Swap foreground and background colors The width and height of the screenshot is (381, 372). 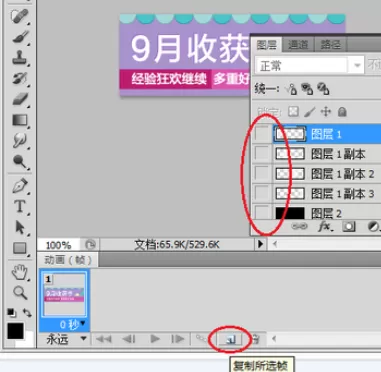[27, 313]
